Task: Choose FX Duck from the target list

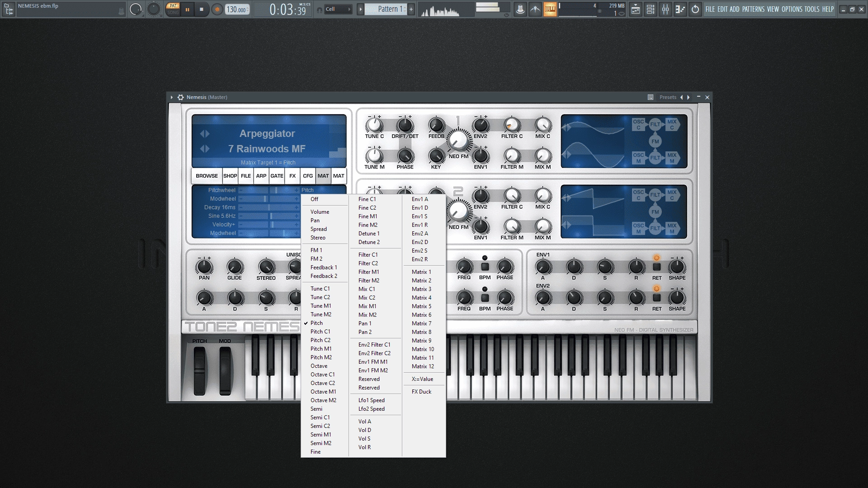Action: pyautogui.click(x=424, y=392)
